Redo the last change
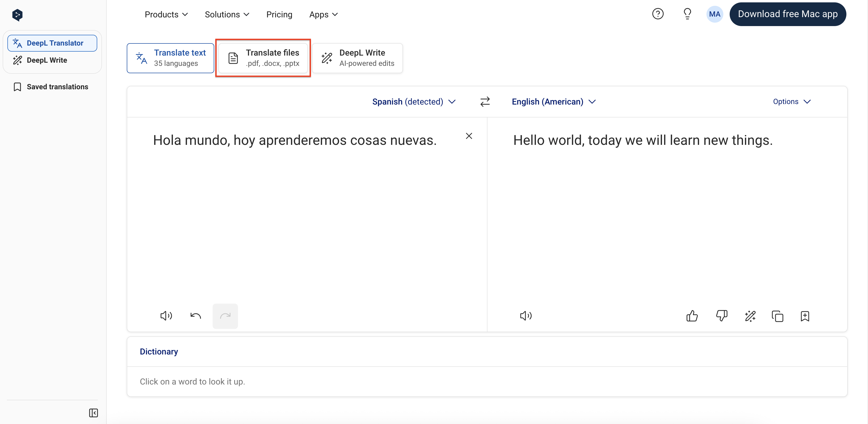The image size is (868, 424). 225,315
